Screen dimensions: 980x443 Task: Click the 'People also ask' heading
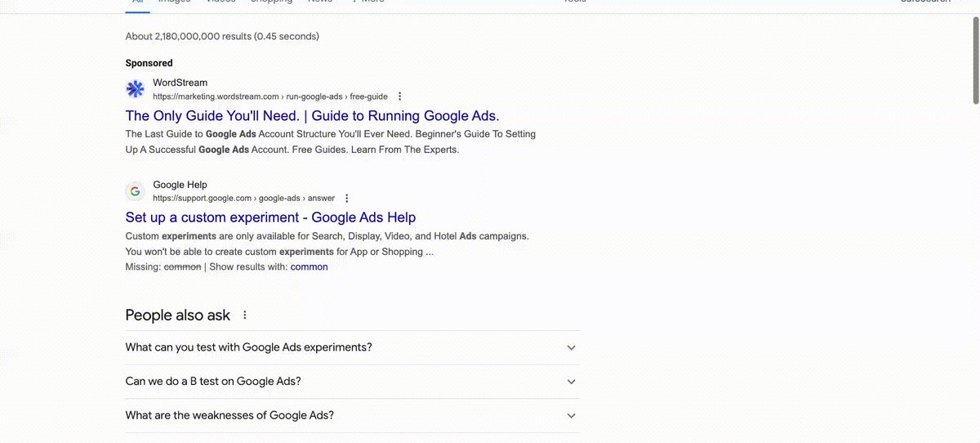tap(178, 315)
